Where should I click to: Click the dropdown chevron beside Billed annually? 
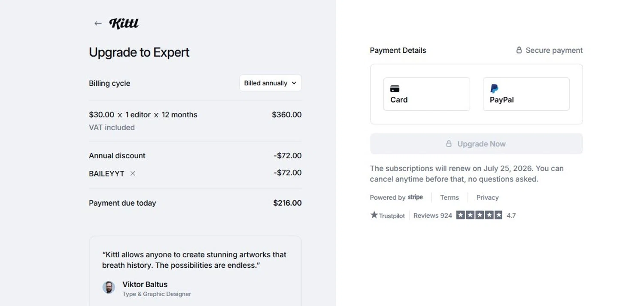[294, 83]
